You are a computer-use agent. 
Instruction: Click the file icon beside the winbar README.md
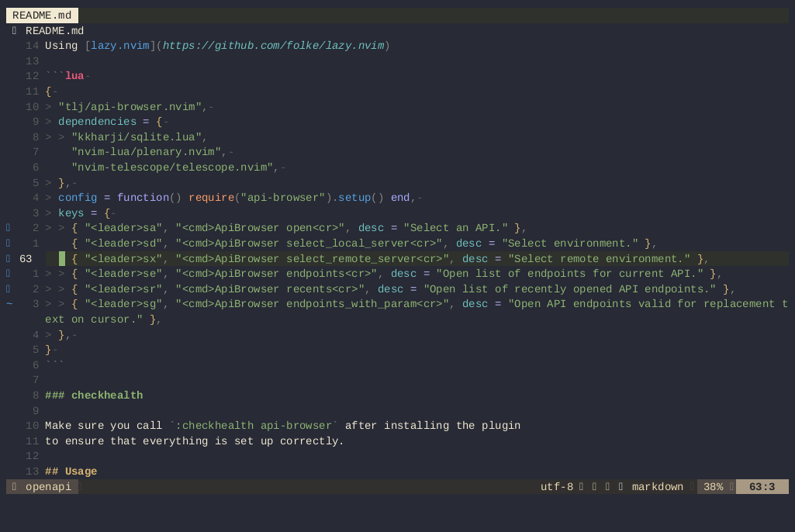point(14,30)
